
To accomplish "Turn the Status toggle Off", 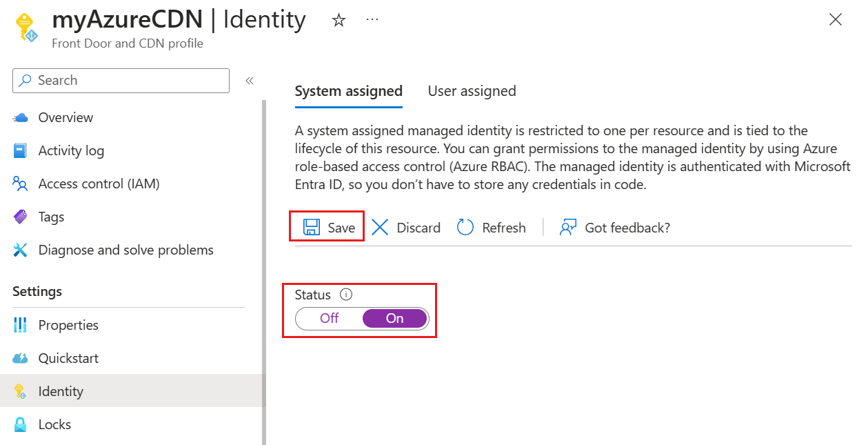I will 329,318.
